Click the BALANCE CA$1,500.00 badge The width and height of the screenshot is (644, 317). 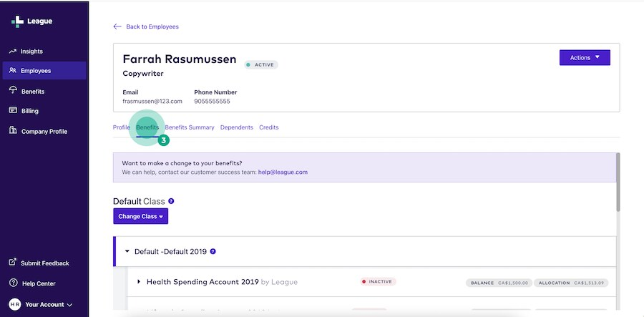[499, 283]
